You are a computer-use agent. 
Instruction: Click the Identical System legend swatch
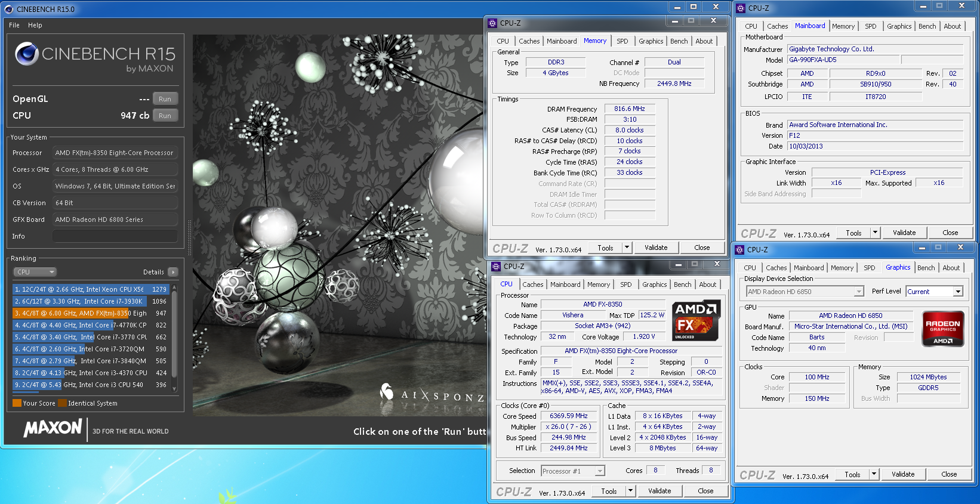coord(62,403)
